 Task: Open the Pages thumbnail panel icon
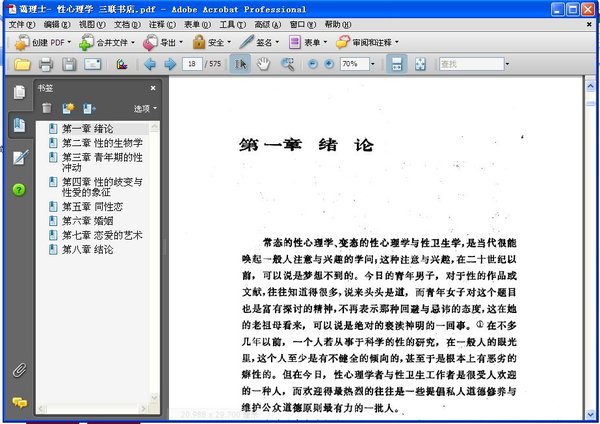[19, 93]
